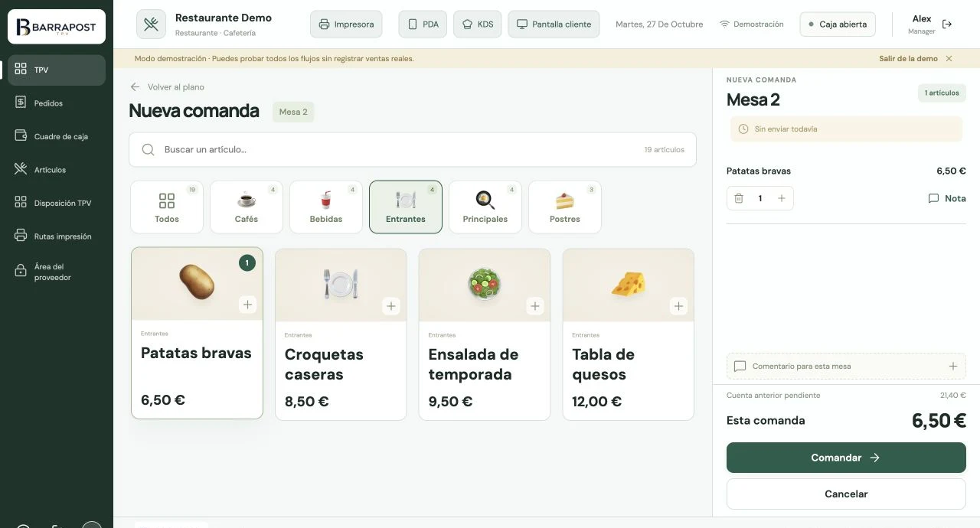Click Comentario para esta mesa field
The image size is (980, 528).
pos(846,367)
